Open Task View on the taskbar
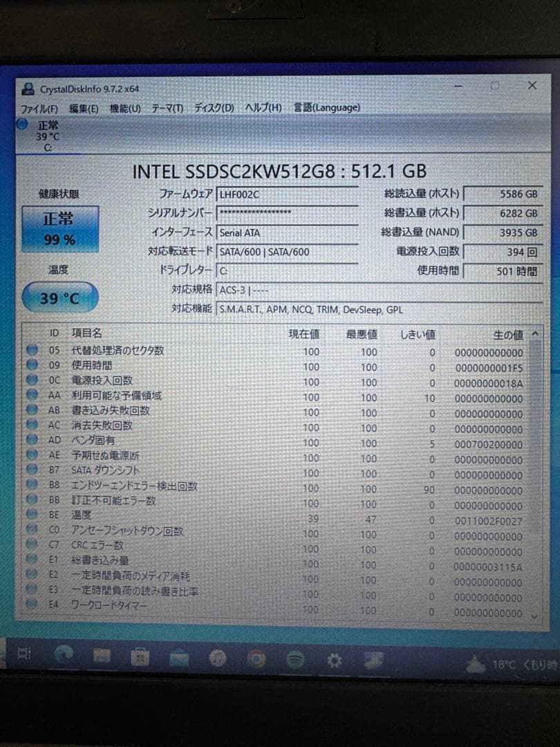 pyautogui.click(x=24, y=654)
